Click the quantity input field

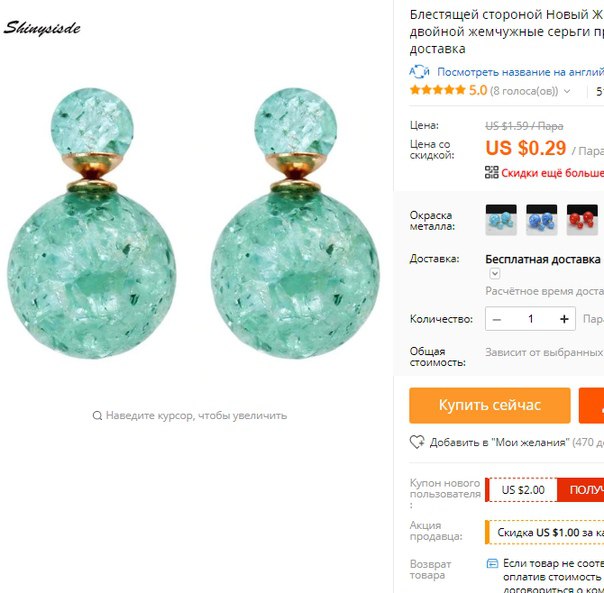pos(530,319)
